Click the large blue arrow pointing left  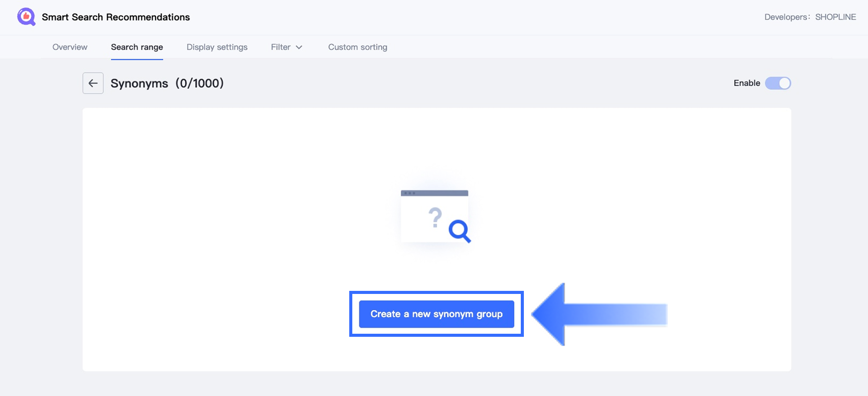tap(598, 314)
